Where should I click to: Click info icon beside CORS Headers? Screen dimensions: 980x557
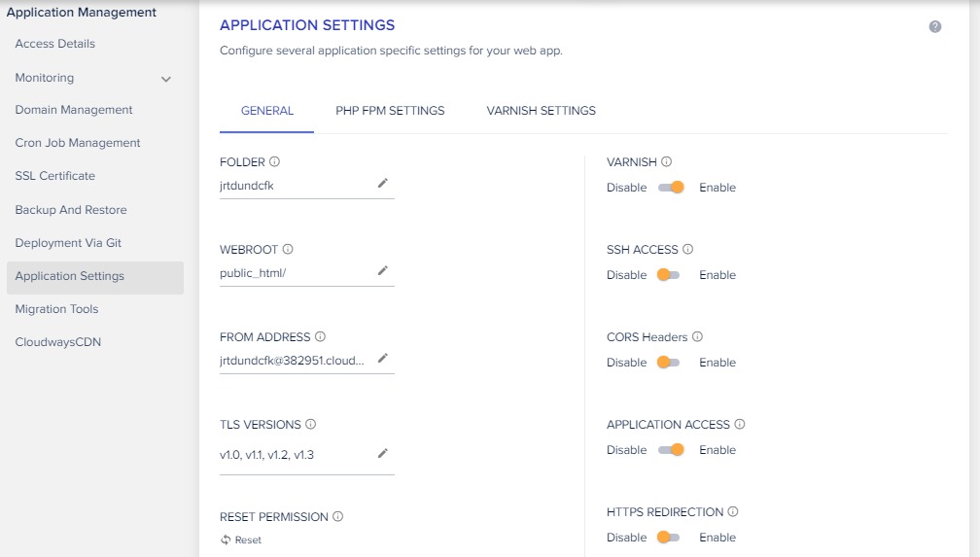697,337
